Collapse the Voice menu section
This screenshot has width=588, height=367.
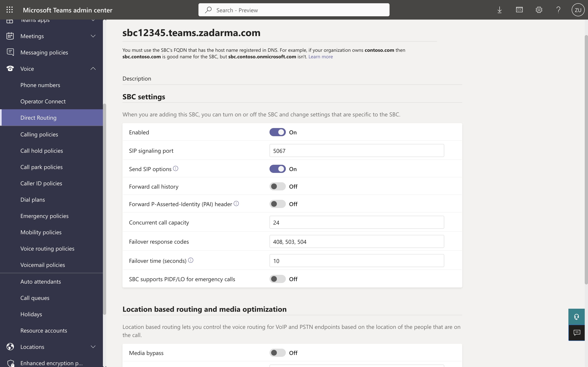[93, 69]
